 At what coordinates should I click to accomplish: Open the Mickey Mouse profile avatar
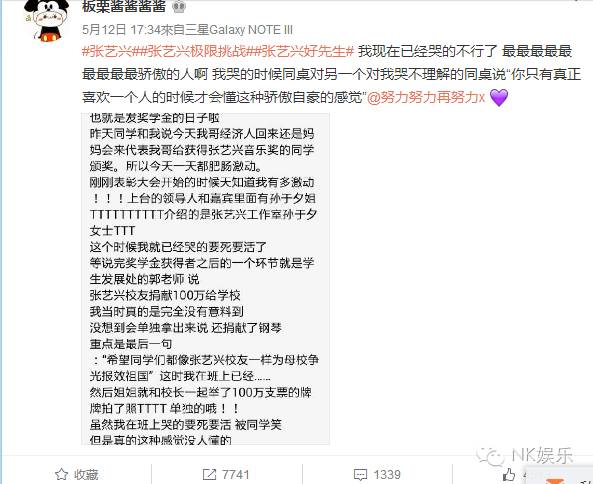[46, 20]
